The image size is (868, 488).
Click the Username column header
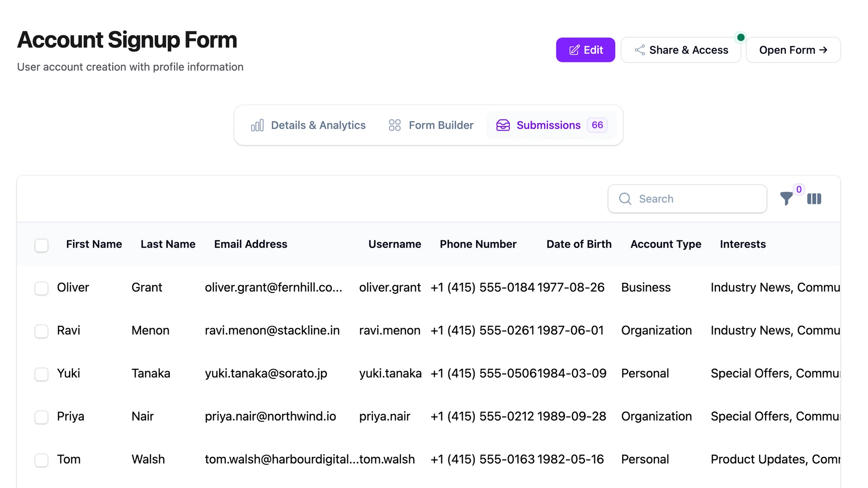click(395, 244)
